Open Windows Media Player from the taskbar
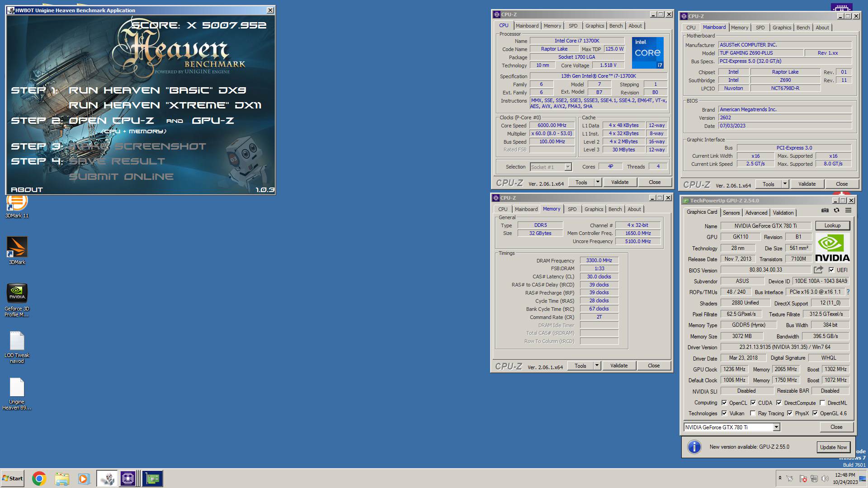Screen dimensions: 868x488 [x=84, y=479]
